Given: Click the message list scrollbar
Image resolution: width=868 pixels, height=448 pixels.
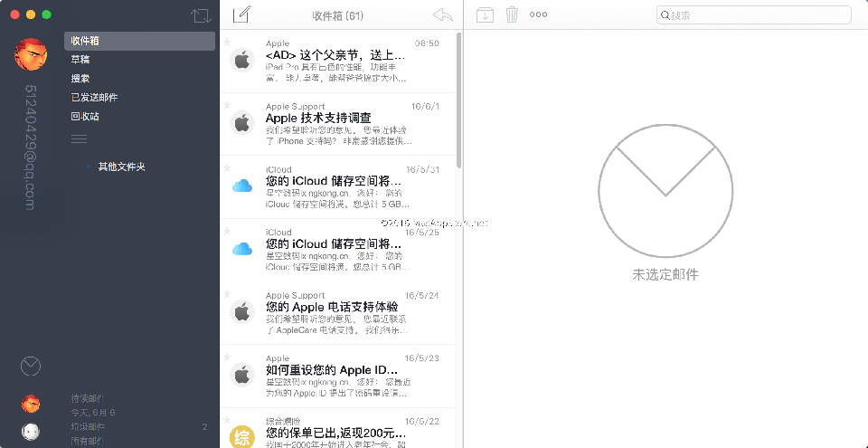Looking at the screenshot, I should point(458,100).
